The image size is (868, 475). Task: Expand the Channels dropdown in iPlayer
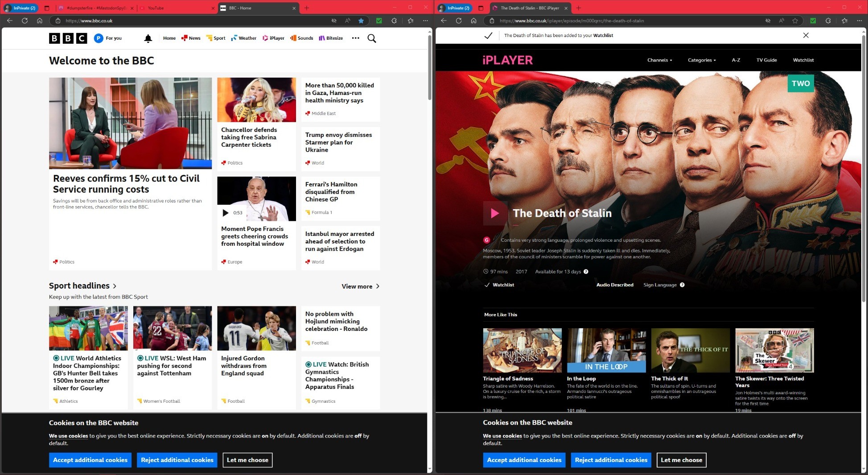(659, 60)
